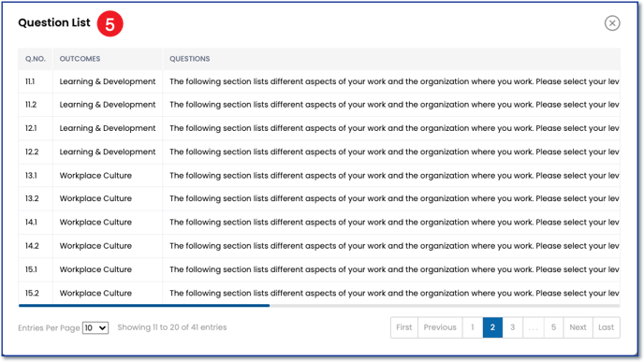Screen dimensions: 644x362
Task: Select question number 12.2
Action: pyautogui.click(x=32, y=152)
